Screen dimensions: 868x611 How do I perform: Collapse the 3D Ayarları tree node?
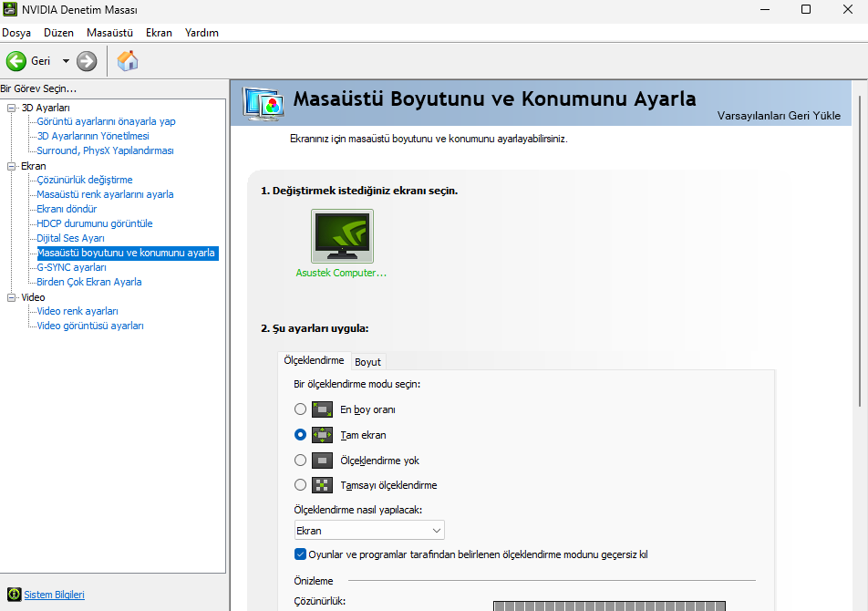12,108
